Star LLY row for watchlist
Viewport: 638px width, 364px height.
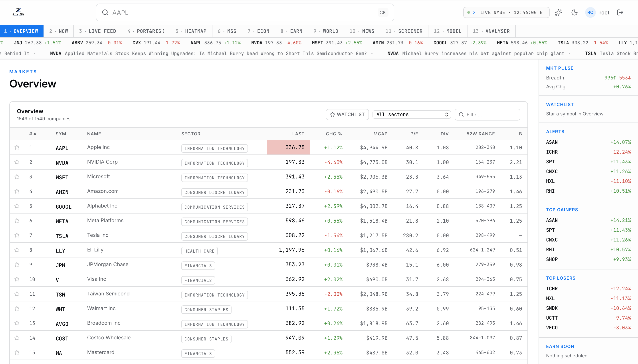tap(17, 250)
